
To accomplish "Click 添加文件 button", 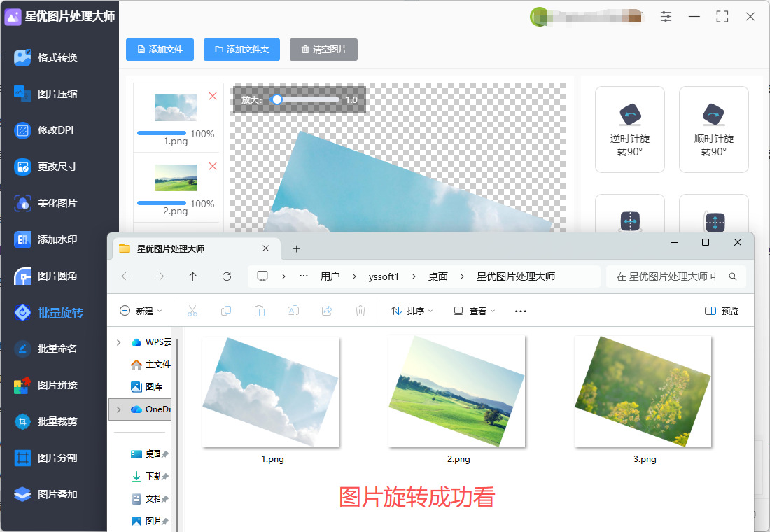I will [x=160, y=50].
